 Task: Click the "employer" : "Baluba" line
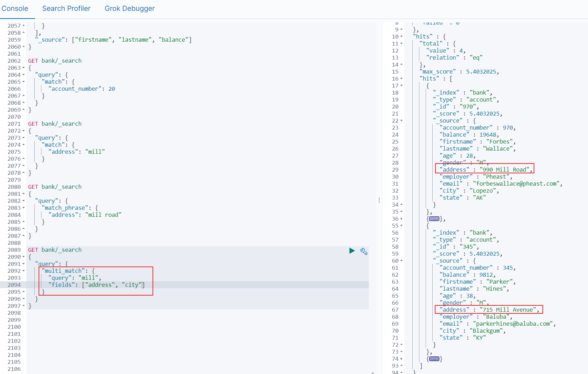[x=476, y=317]
